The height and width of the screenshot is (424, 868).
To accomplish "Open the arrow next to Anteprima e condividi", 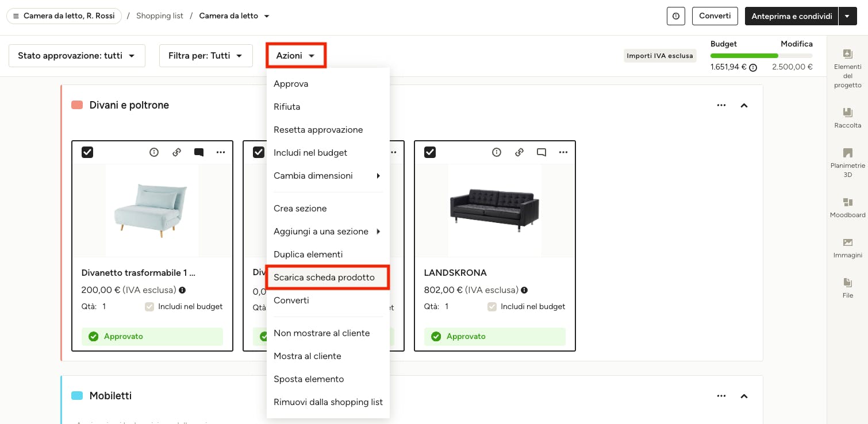I will coord(847,16).
